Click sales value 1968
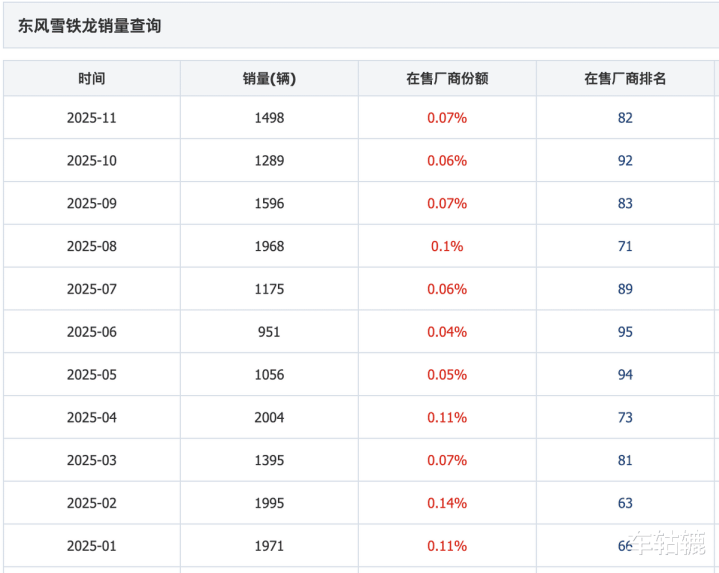The height and width of the screenshot is (573, 719). pyautogui.click(x=269, y=246)
